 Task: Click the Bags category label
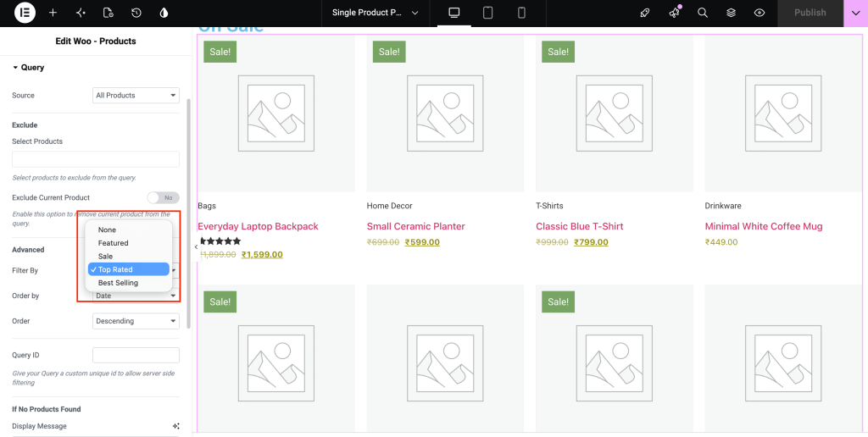tap(207, 206)
